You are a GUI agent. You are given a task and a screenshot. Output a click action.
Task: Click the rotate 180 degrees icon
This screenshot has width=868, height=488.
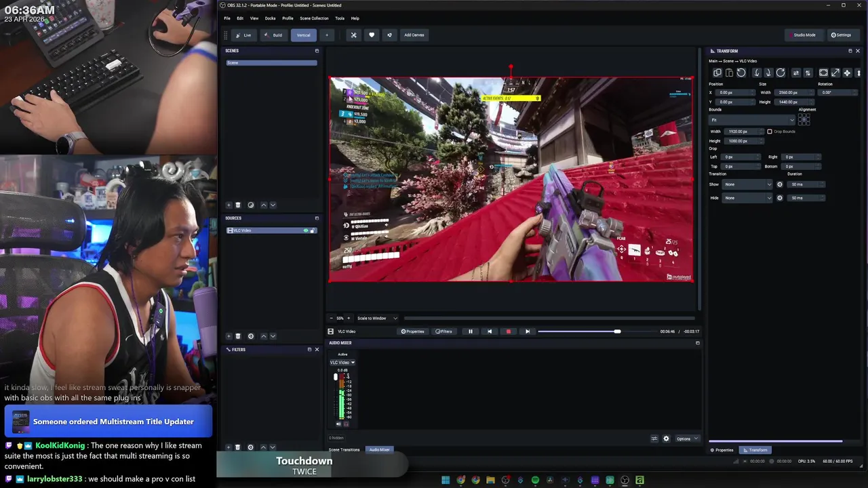(x=781, y=73)
